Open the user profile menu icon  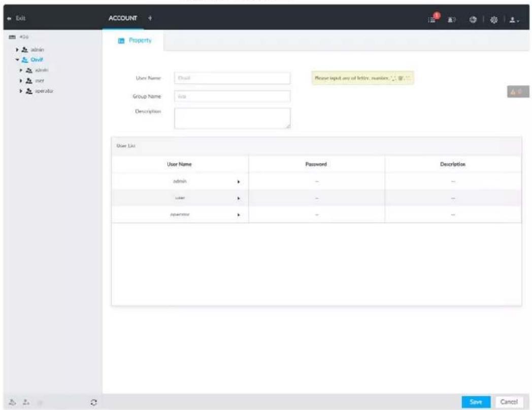[x=514, y=20]
